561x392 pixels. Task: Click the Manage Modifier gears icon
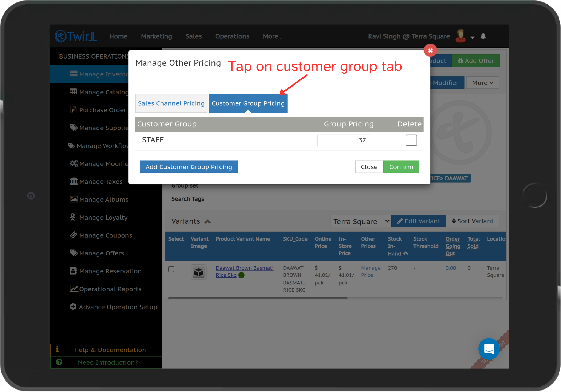[x=74, y=163]
